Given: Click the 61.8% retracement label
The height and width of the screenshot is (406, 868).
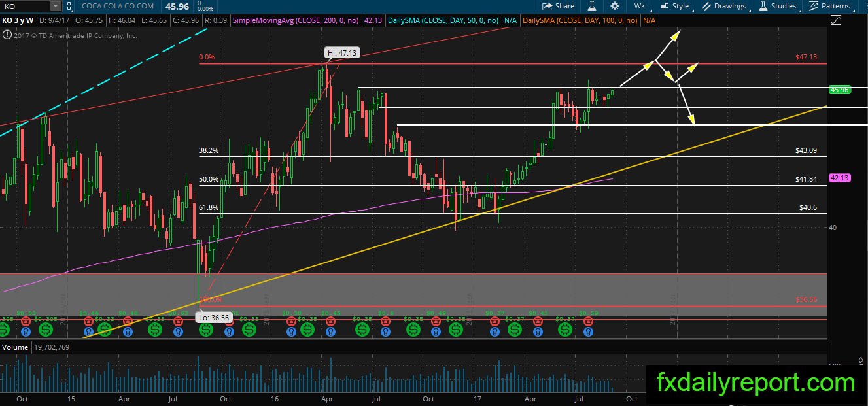Looking at the screenshot, I should 209,207.
